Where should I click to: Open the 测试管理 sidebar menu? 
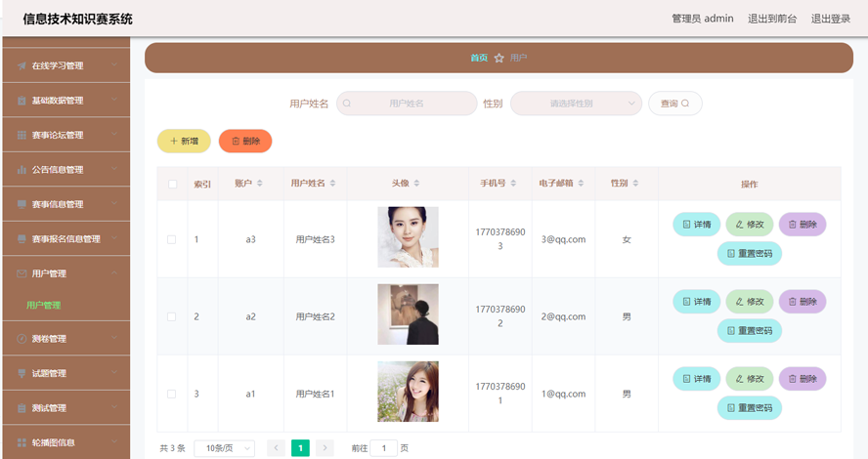(x=66, y=408)
